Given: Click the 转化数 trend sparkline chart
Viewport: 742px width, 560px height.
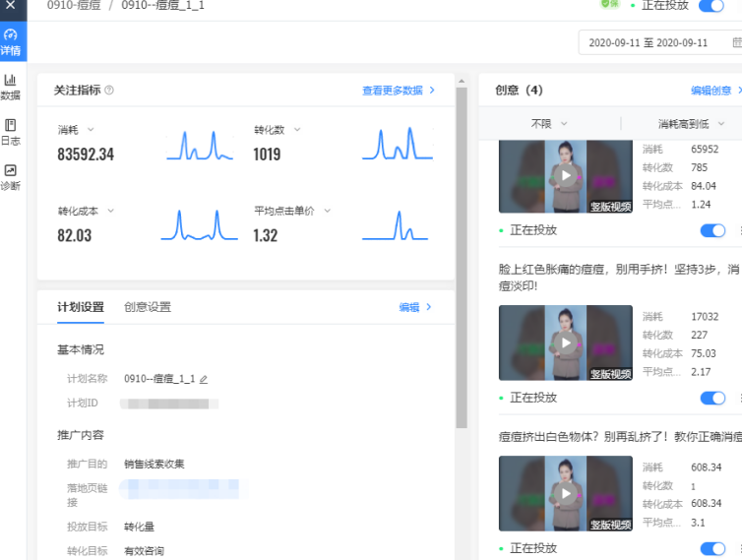Looking at the screenshot, I should (x=398, y=144).
